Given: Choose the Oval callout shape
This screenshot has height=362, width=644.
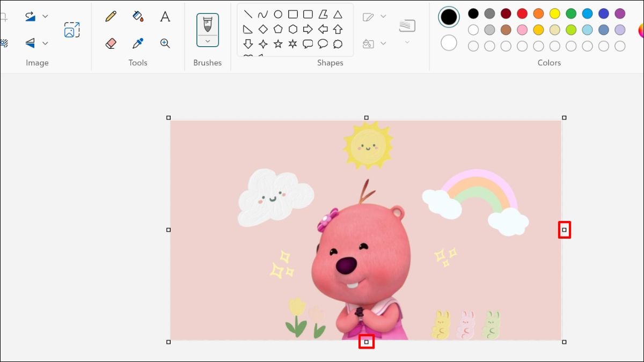Looking at the screenshot, I should tap(323, 44).
